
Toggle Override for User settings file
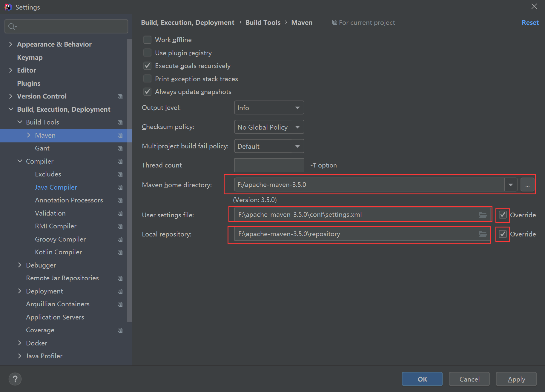point(503,215)
